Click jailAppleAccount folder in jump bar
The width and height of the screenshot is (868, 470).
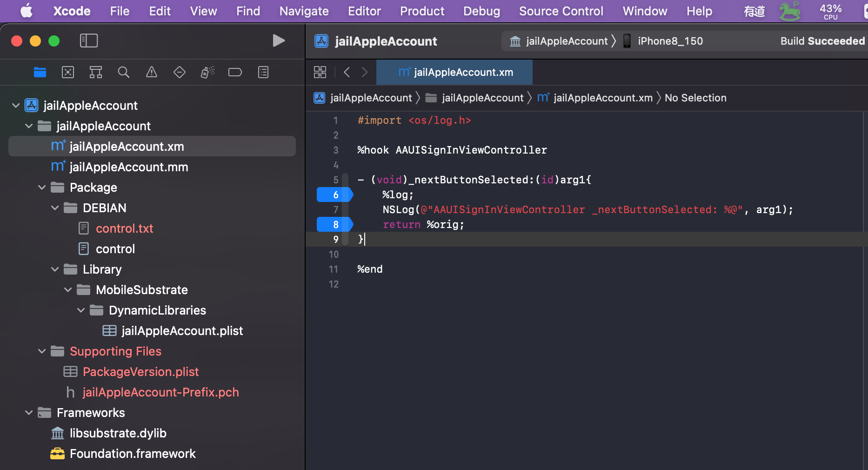click(x=475, y=98)
